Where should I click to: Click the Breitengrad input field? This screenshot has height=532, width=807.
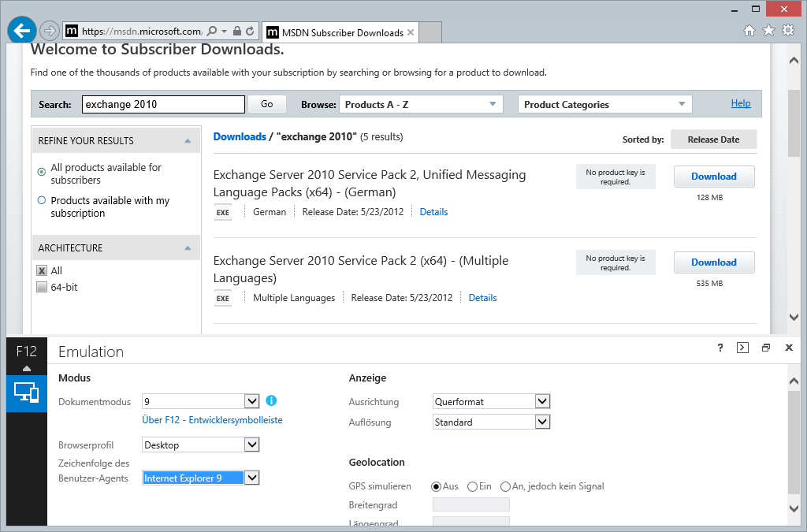click(471, 504)
